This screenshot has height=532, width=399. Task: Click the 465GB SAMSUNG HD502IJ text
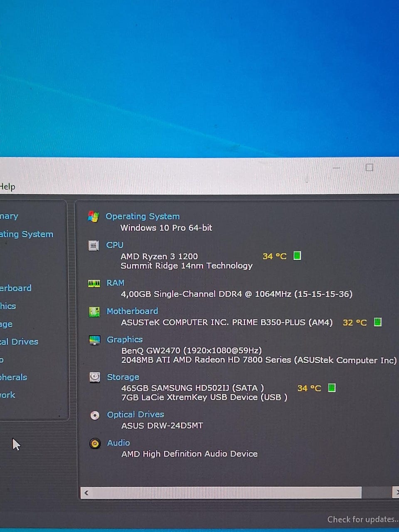click(x=192, y=388)
